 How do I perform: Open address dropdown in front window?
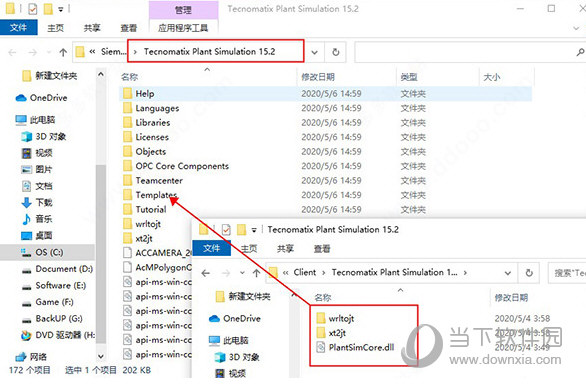click(508, 273)
